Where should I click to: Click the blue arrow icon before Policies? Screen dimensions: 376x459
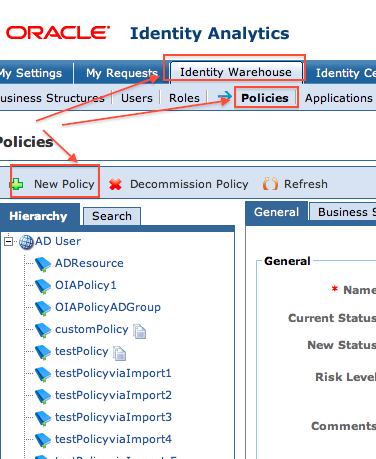[225, 97]
